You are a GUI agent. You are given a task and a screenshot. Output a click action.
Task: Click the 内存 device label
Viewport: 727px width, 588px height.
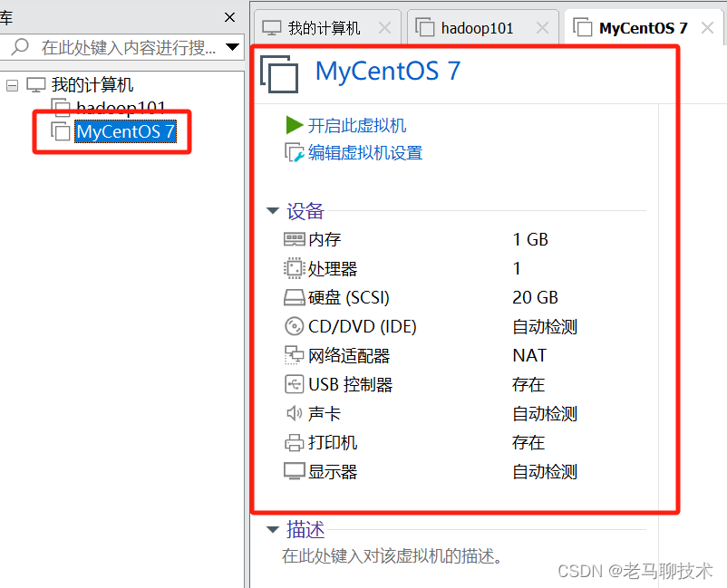pyautogui.click(x=325, y=239)
